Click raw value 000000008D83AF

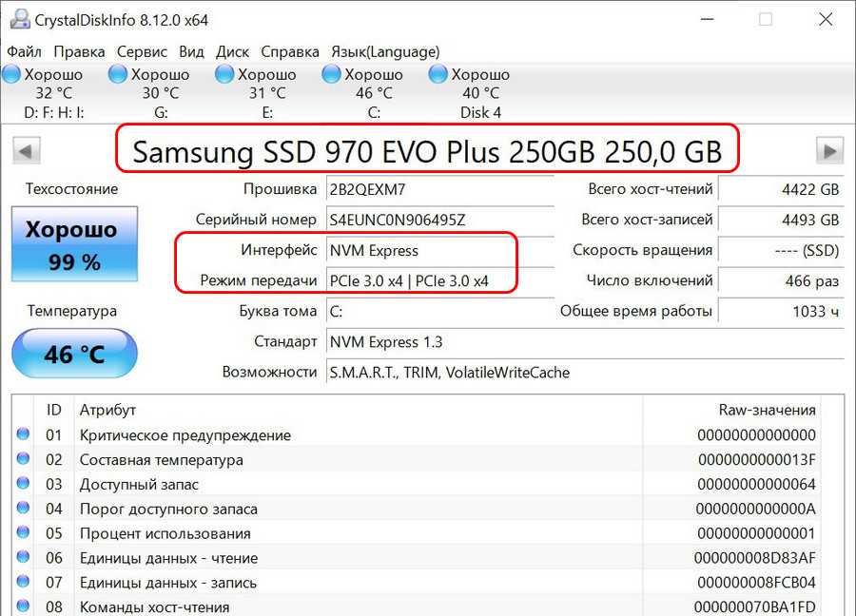pos(755,558)
